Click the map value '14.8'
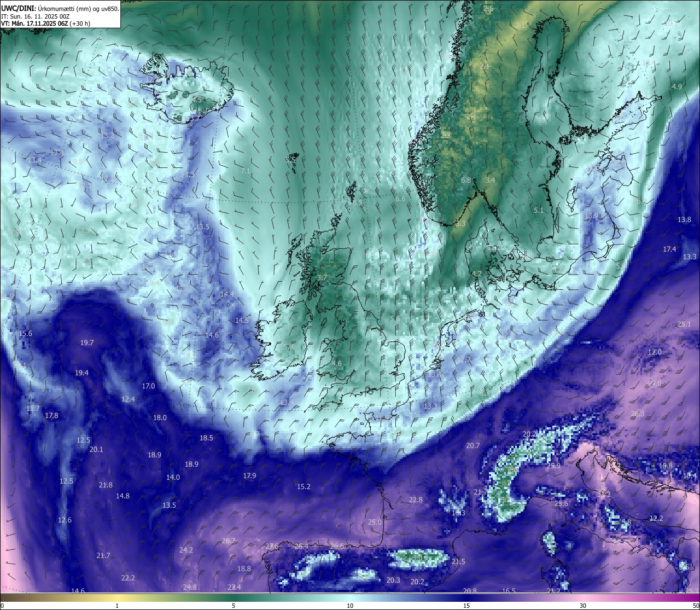 point(122,496)
